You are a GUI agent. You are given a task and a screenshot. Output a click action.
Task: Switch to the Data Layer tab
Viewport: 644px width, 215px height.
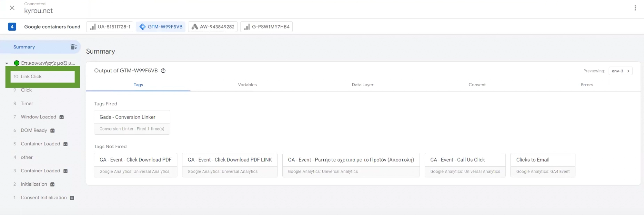(362, 85)
